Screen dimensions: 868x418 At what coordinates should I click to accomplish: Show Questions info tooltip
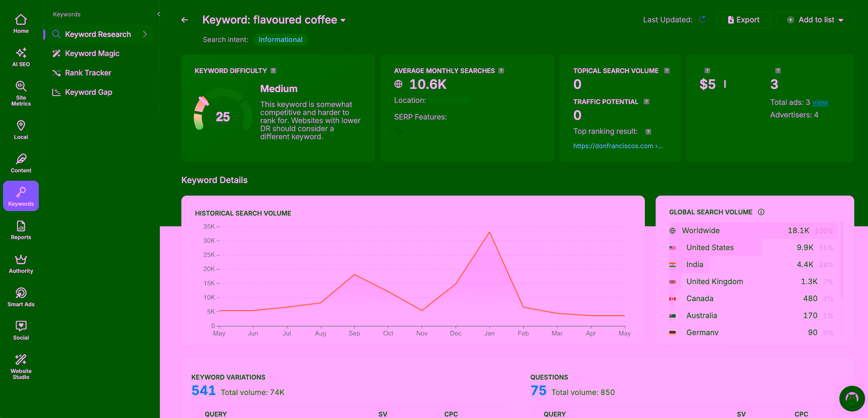click(577, 377)
